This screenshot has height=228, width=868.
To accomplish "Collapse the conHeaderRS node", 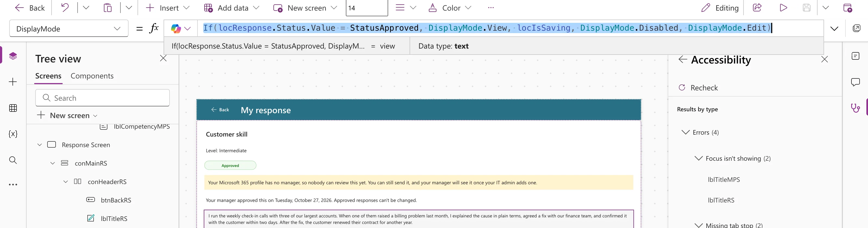I will 65,182.
